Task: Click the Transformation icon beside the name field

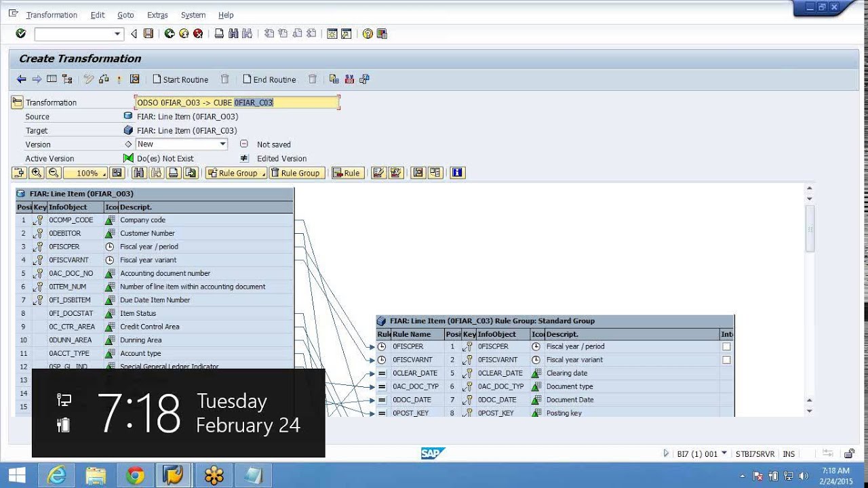Action: point(17,102)
